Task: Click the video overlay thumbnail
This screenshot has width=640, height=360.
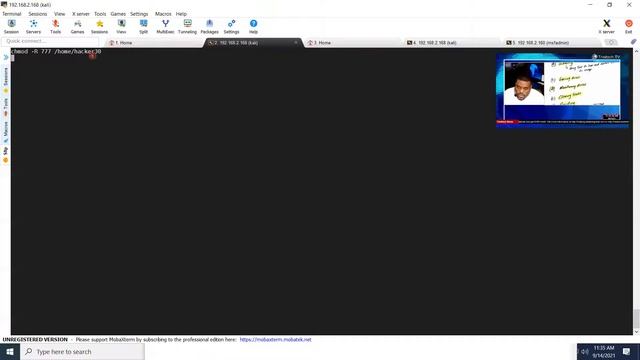Action: point(562,90)
